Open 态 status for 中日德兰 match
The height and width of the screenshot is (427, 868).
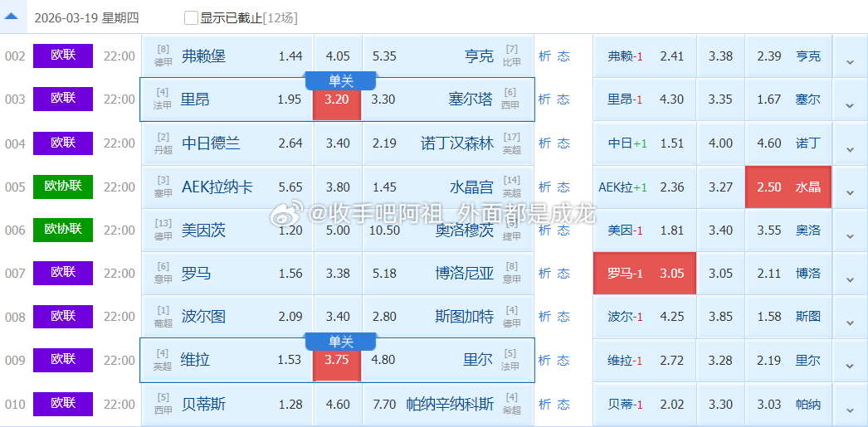[563, 143]
